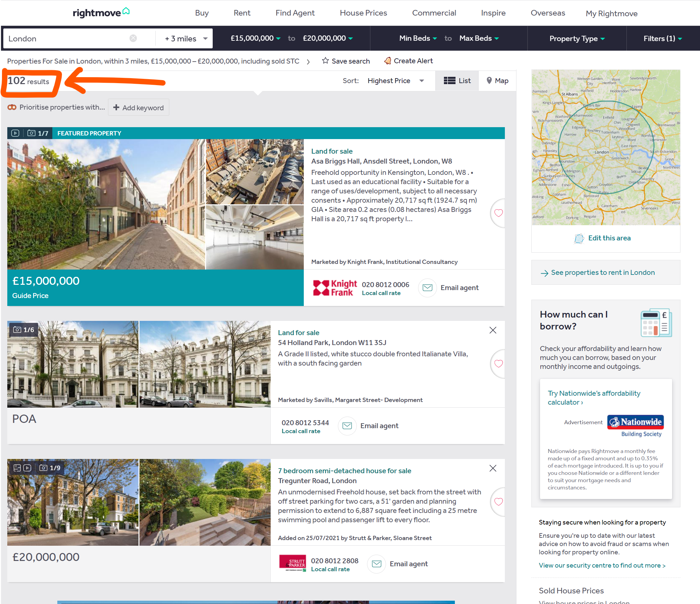The height and width of the screenshot is (604, 700).
Task: Open floorplan icon on Tregunter Road listing
Action: click(17, 468)
